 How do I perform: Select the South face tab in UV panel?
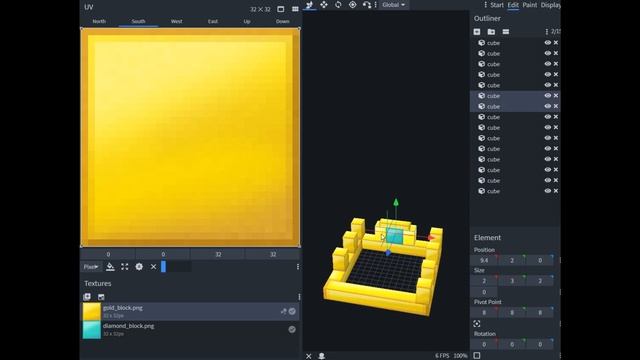click(138, 21)
